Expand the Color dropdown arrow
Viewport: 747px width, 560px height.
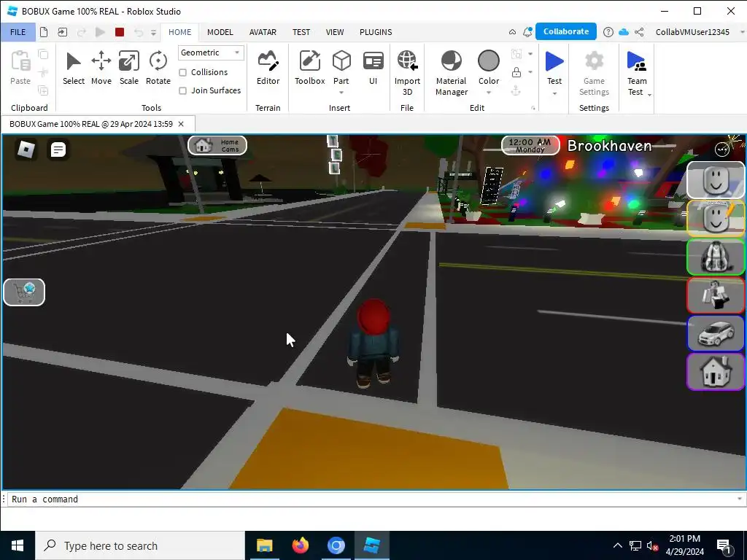(x=489, y=93)
